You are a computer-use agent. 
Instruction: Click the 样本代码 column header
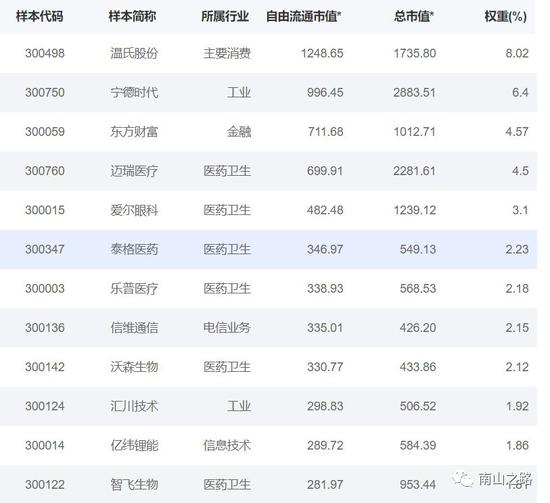point(40,16)
